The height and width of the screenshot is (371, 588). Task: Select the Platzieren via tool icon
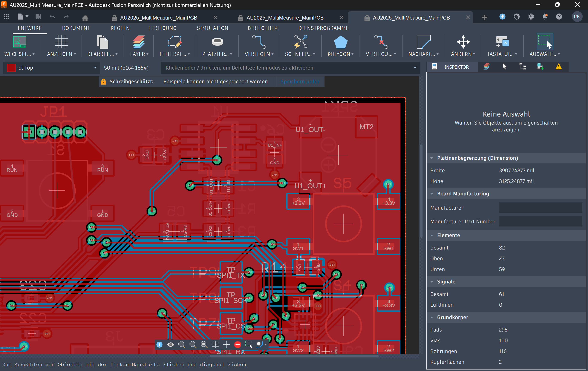[217, 42]
